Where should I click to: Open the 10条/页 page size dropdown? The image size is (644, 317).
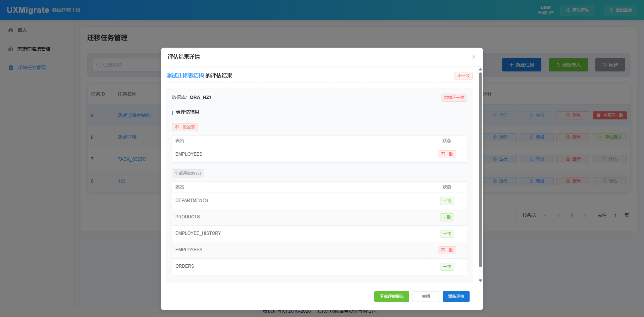click(x=532, y=215)
